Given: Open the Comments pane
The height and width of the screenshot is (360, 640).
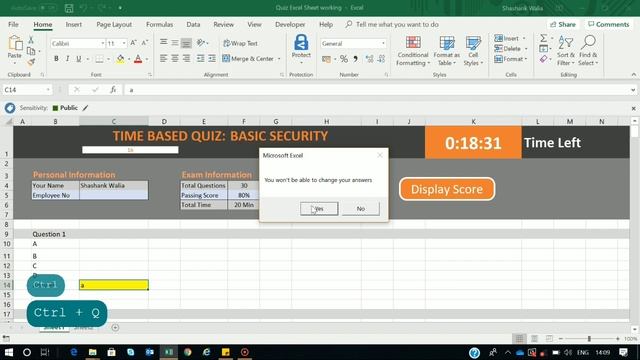Looking at the screenshot, I should click(x=609, y=24).
